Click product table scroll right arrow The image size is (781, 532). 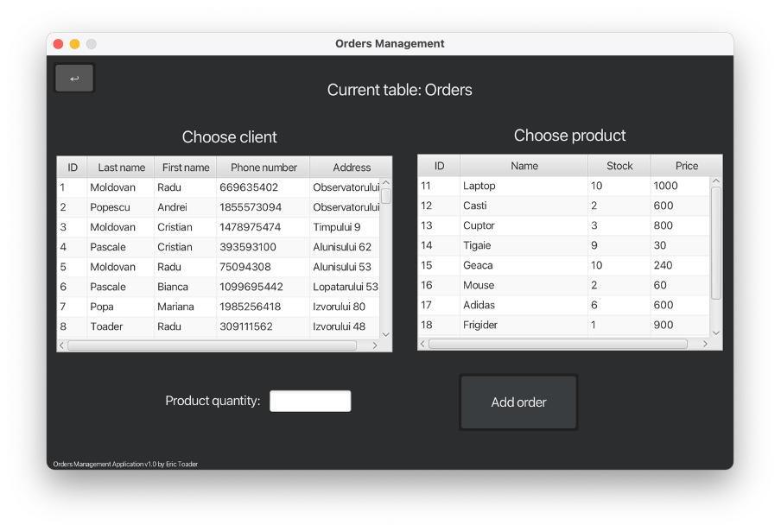coord(705,344)
